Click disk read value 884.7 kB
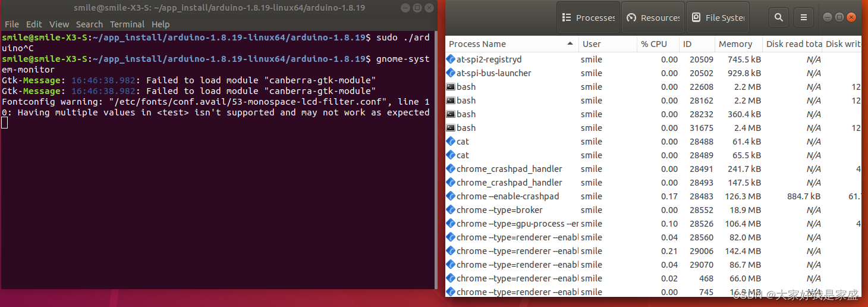The image size is (868, 307). (x=804, y=196)
